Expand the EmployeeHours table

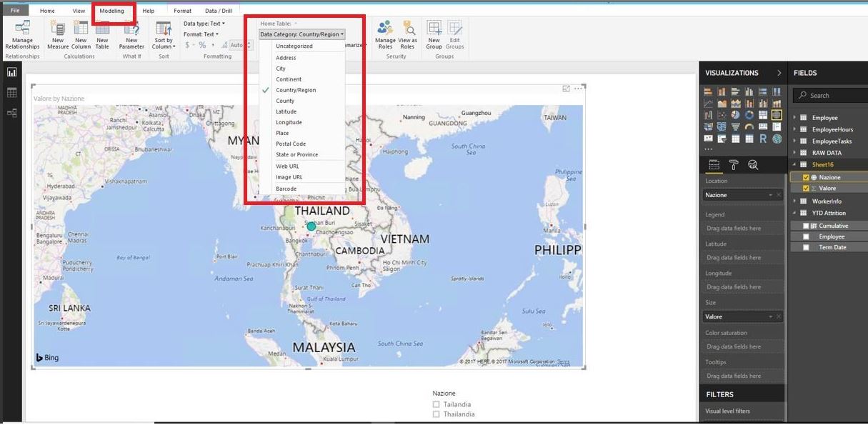pyautogui.click(x=795, y=129)
